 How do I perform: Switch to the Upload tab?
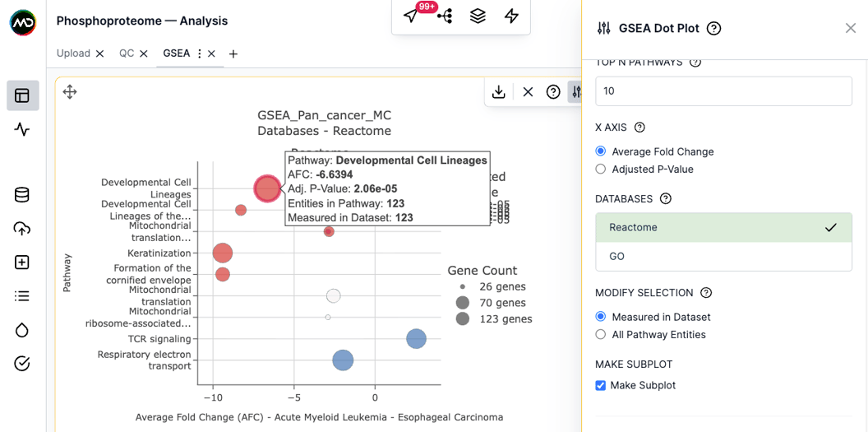point(73,53)
